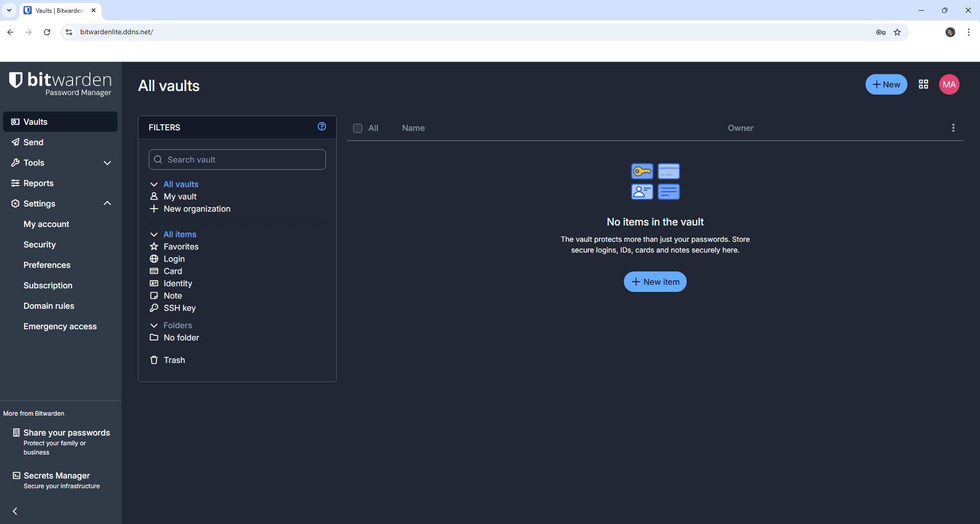Click the New item button
This screenshot has height=524, width=980.
click(655, 282)
